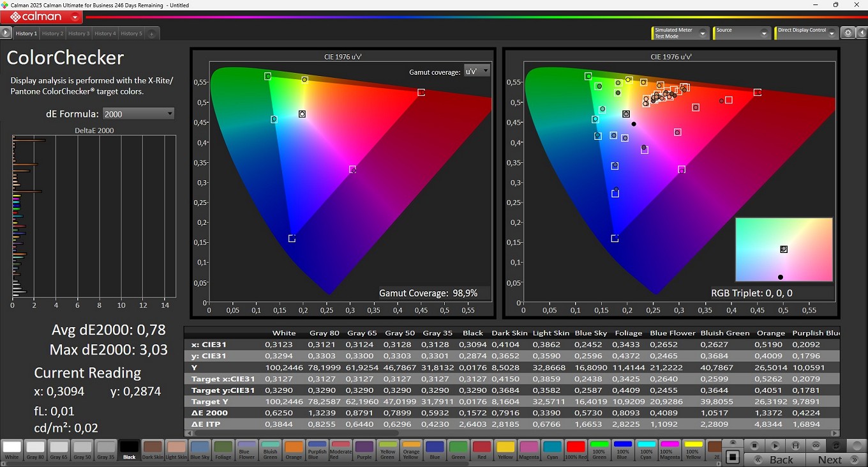Select the White color patch
Viewport: 868px width, 467px height.
(x=11, y=448)
